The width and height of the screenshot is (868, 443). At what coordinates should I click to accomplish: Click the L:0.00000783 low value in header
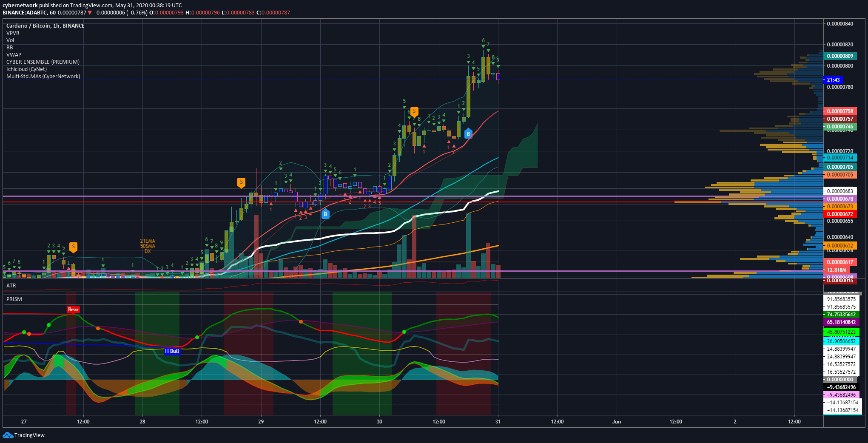click(238, 12)
